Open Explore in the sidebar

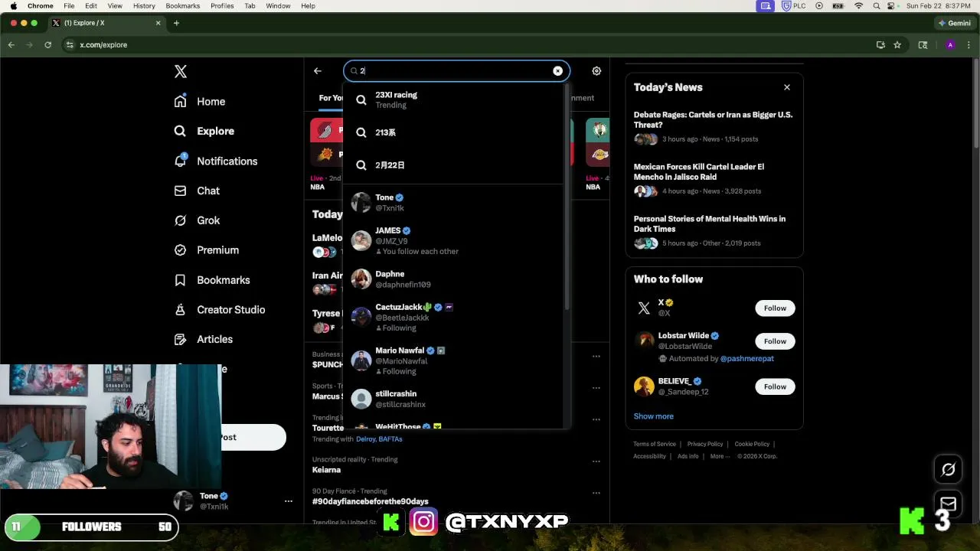pos(204,132)
